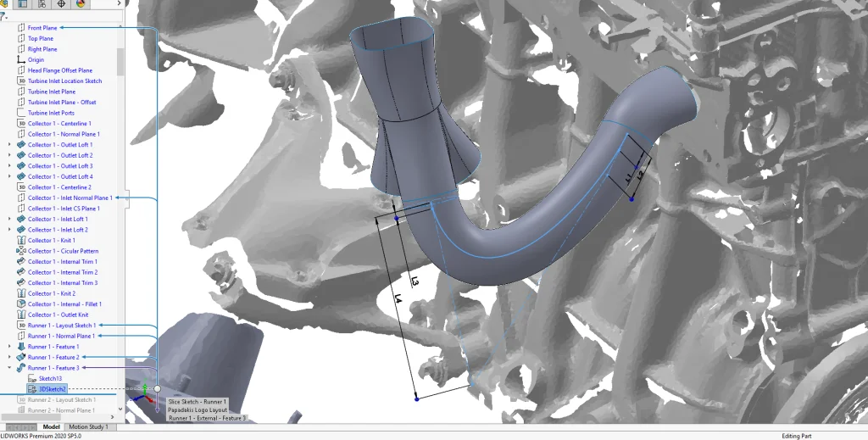Click the view orientation triad
Image resolution: width=868 pixels, height=440 pixels.
point(143,395)
